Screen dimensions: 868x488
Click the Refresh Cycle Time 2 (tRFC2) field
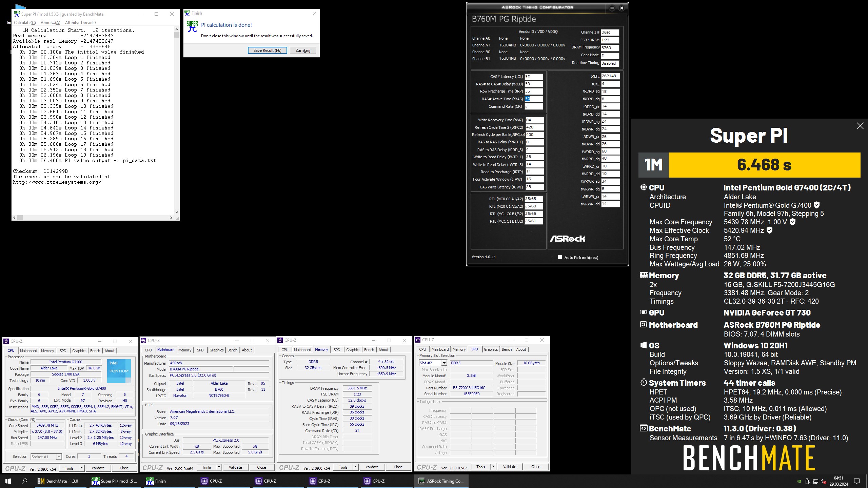click(534, 127)
